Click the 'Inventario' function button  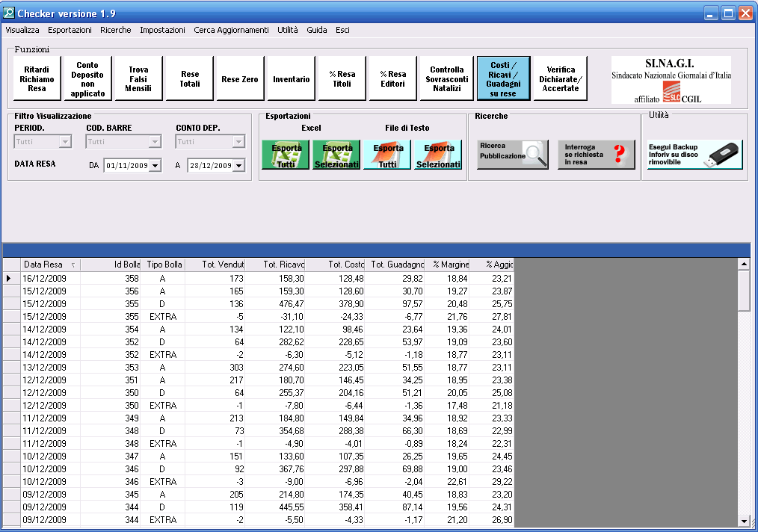tap(291, 79)
